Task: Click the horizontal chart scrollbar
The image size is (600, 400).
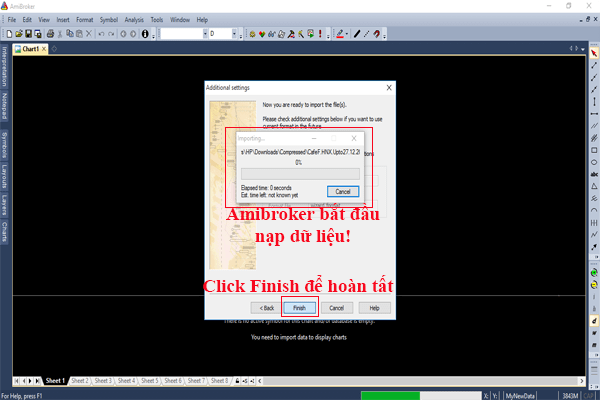Action: coord(421,381)
